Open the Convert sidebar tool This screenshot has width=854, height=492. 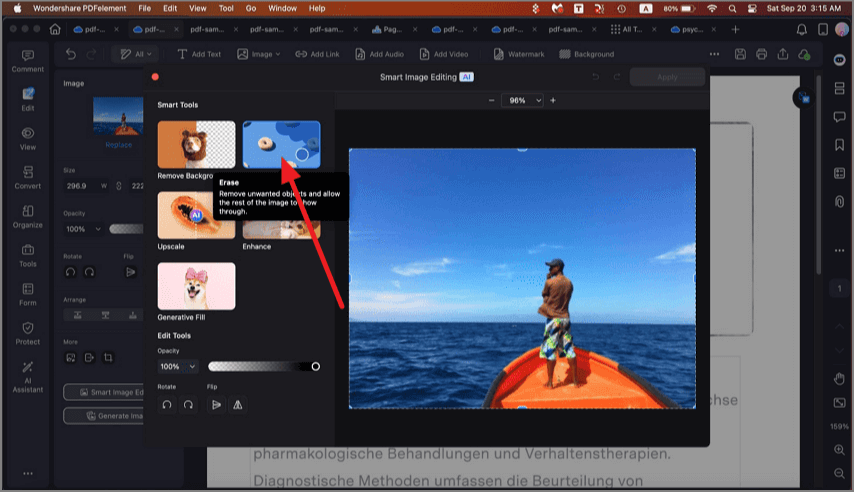[x=28, y=178]
